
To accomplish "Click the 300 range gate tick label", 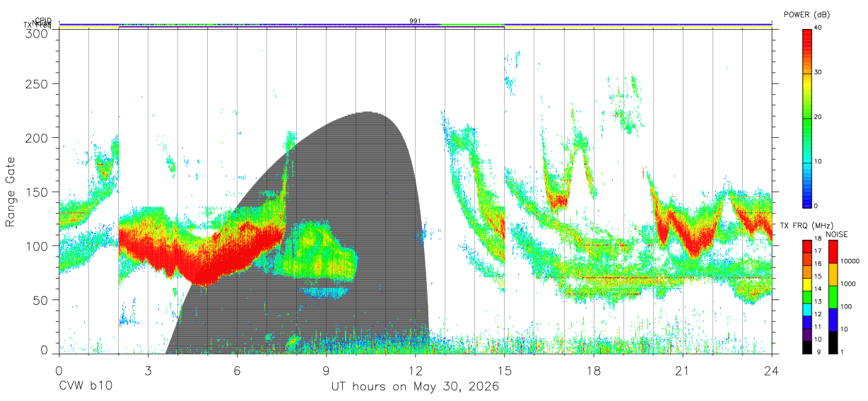I will point(36,33).
